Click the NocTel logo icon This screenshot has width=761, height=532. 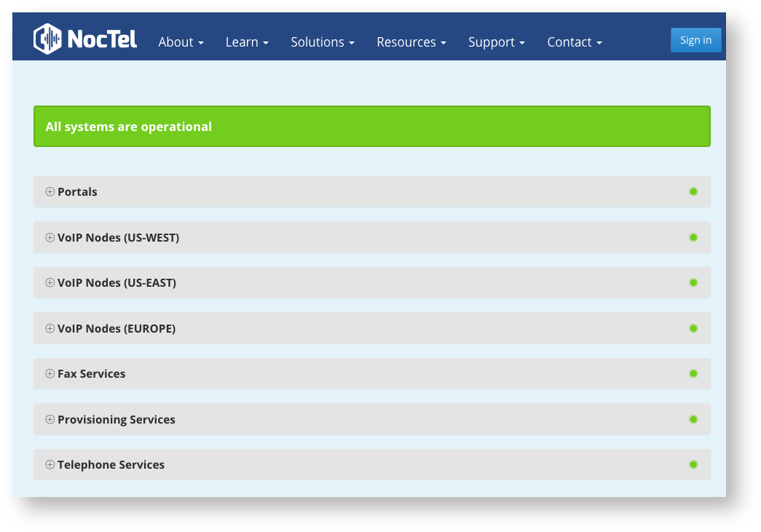(x=48, y=39)
